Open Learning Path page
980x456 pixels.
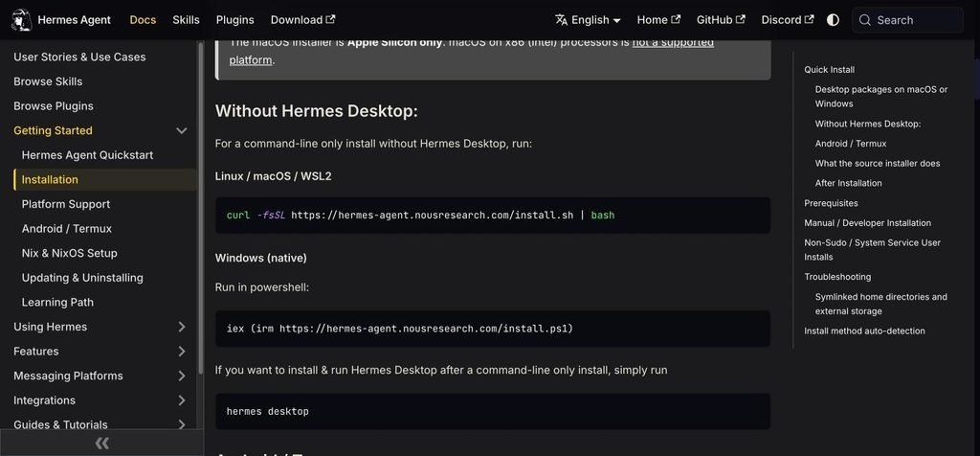[x=57, y=302]
